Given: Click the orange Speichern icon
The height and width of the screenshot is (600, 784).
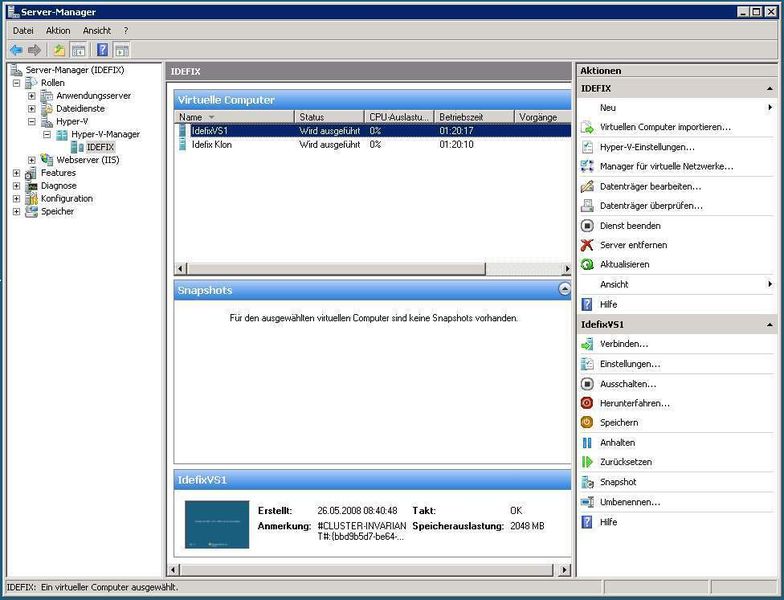Looking at the screenshot, I should tap(587, 422).
